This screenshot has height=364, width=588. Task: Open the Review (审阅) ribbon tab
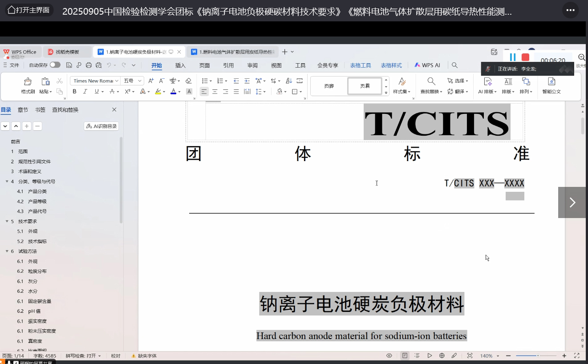point(252,65)
